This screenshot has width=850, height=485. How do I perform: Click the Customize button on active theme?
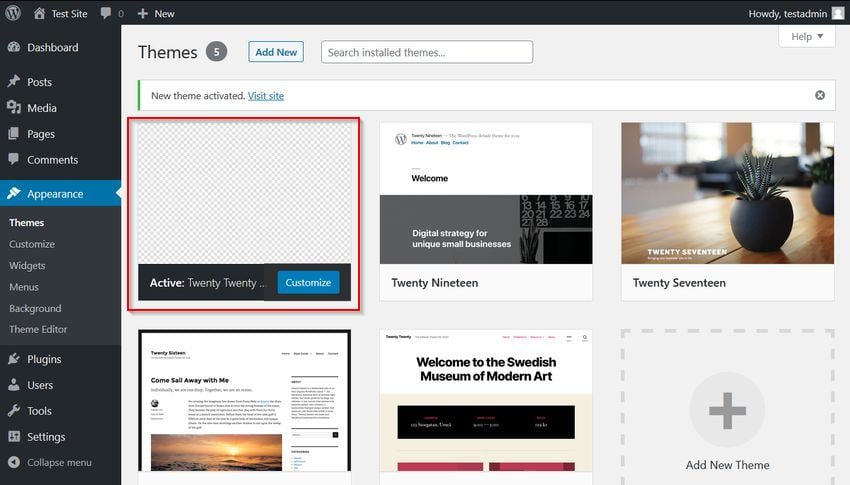[308, 282]
